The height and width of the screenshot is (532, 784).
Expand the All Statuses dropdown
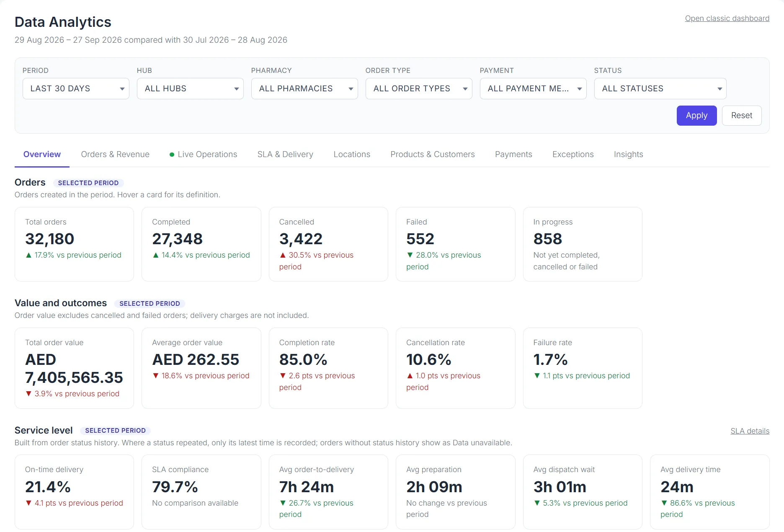tap(660, 88)
